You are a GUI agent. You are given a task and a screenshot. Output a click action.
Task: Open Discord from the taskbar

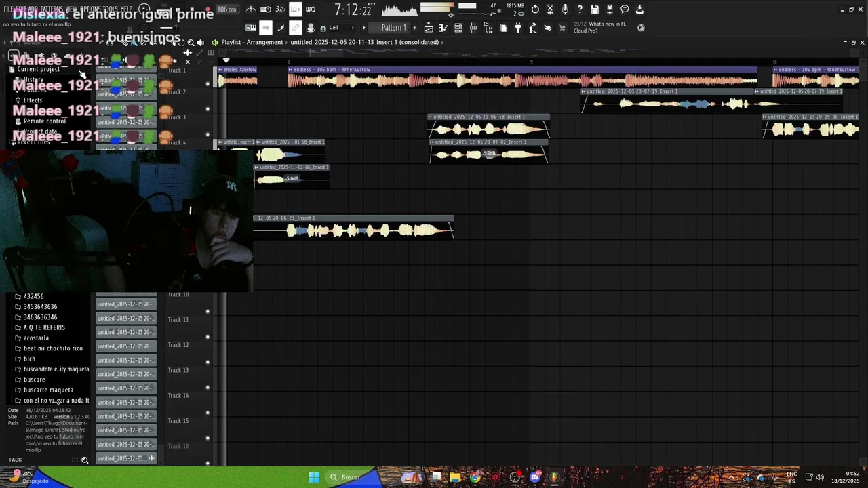click(535, 477)
